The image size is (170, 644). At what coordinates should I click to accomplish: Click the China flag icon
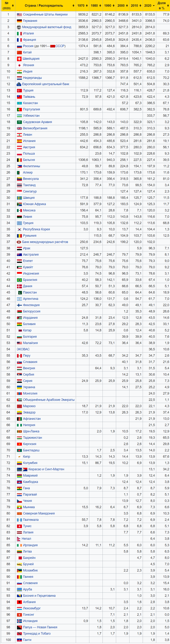pyautogui.click(x=19, y=52)
